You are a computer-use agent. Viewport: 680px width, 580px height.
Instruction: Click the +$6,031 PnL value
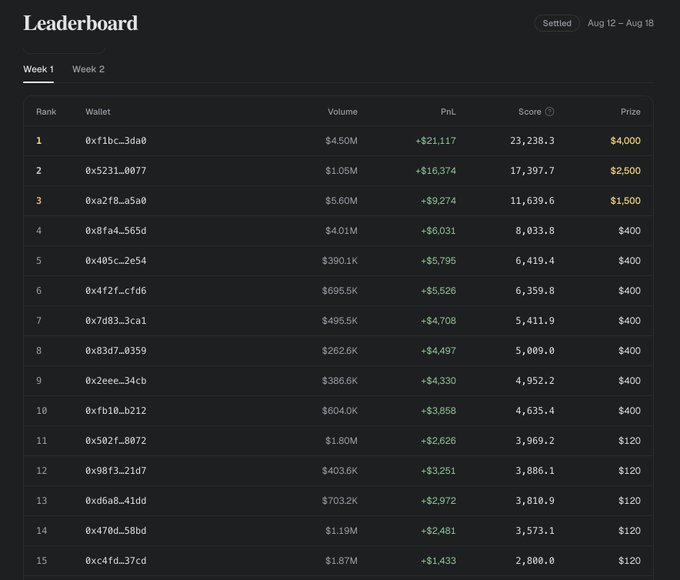point(438,230)
